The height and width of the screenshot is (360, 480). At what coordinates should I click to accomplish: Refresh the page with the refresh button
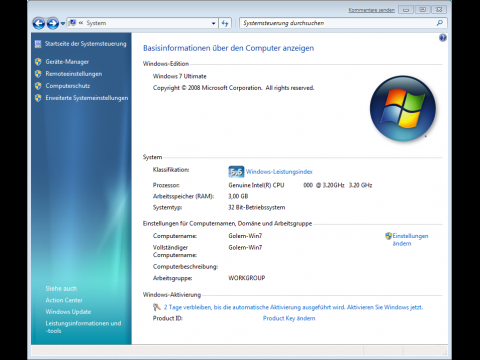tap(225, 23)
